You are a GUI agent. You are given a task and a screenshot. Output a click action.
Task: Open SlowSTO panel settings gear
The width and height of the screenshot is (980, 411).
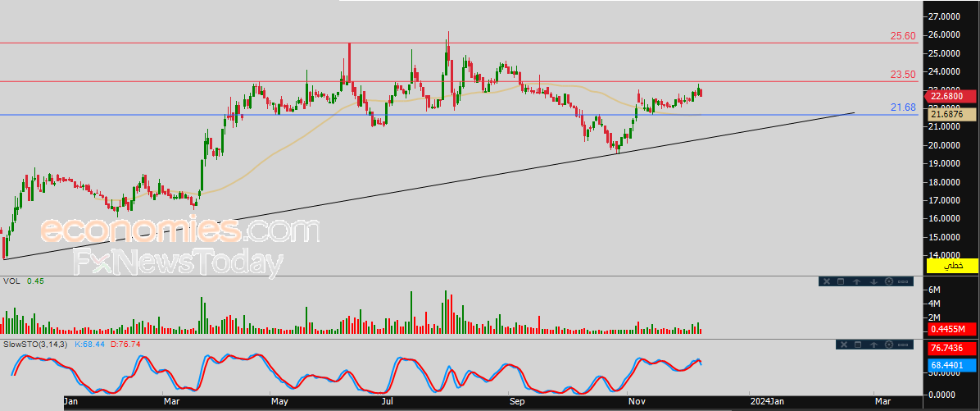889,345
